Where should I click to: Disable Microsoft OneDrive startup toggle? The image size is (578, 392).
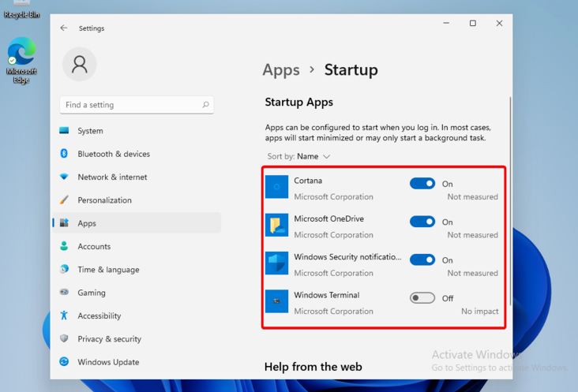422,222
